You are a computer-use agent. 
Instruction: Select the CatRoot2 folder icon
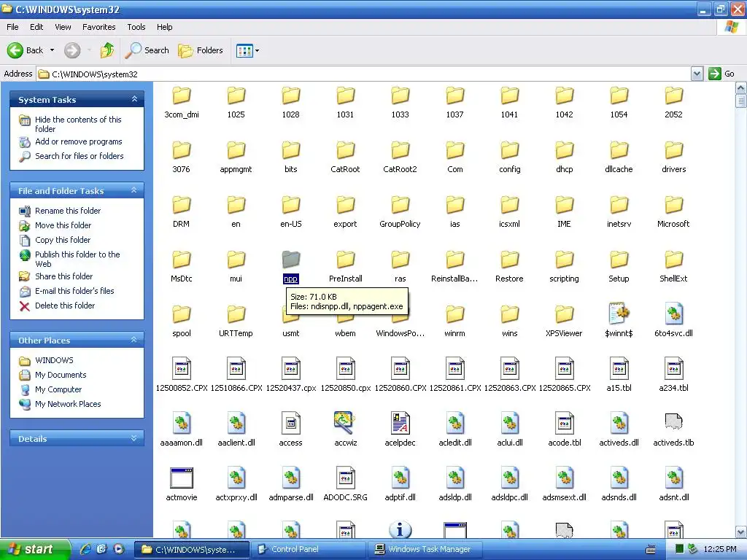(x=400, y=150)
